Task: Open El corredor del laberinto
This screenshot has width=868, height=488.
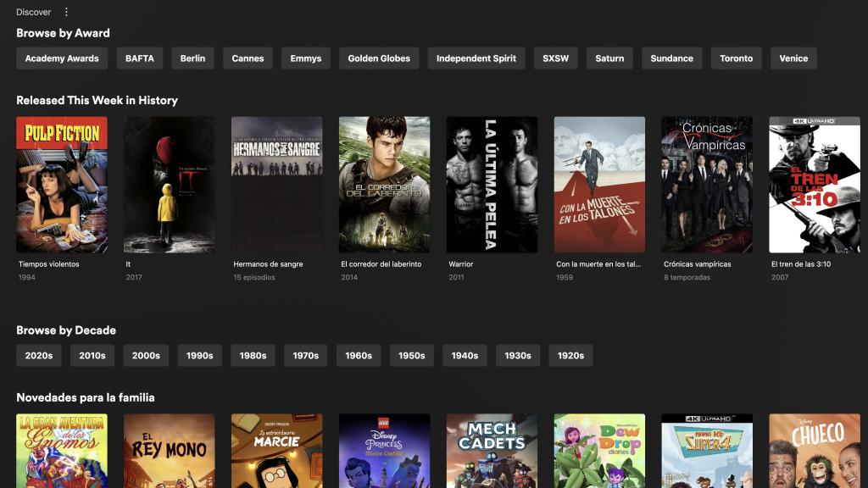Action: (x=384, y=184)
